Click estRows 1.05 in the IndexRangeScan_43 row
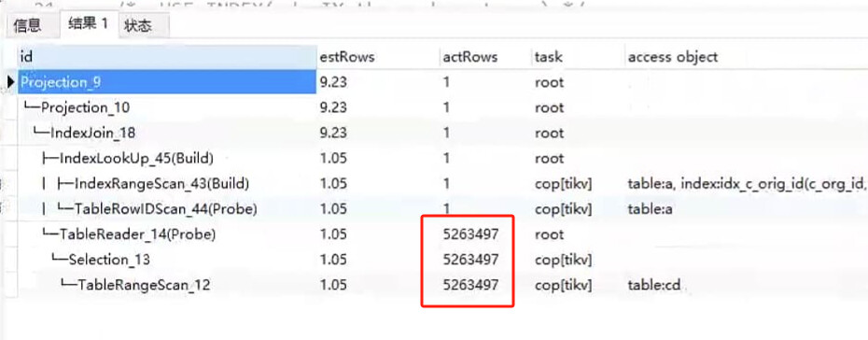The height and width of the screenshot is (340, 868). tap(333, 183)
